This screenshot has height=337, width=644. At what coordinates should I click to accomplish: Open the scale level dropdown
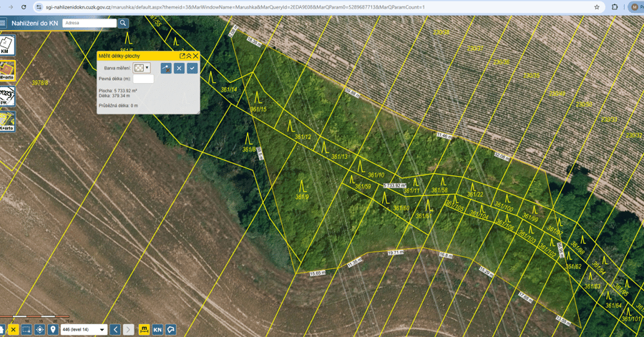(102, 330)
